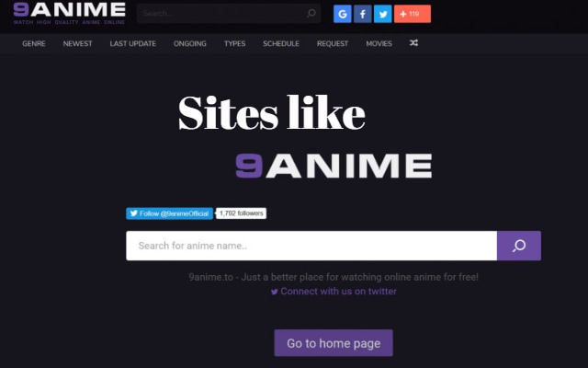The width and height of the screenshot is (588, 368).
Task: Click the 9ANIME logo in header
Action: (70, 13)
